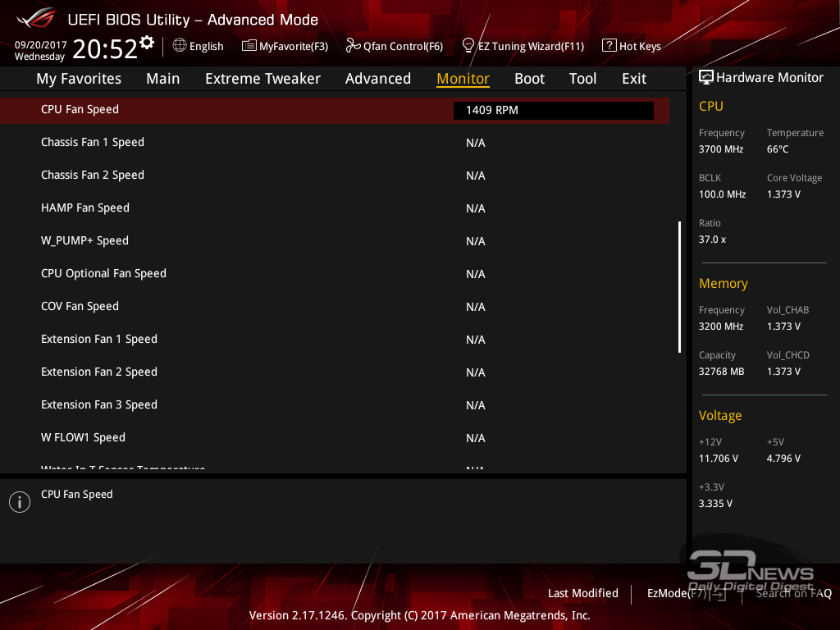Switch to EzMode(F7)
840x630 pixels.
click(677, 593)
